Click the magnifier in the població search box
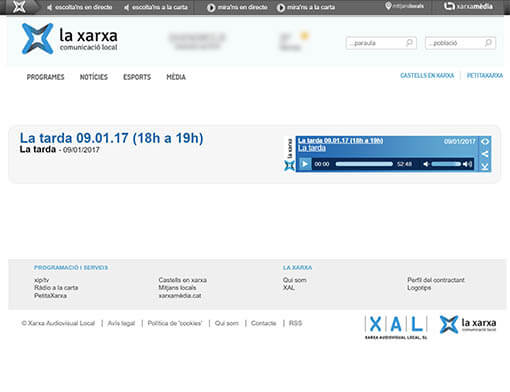 click(488, 43)
